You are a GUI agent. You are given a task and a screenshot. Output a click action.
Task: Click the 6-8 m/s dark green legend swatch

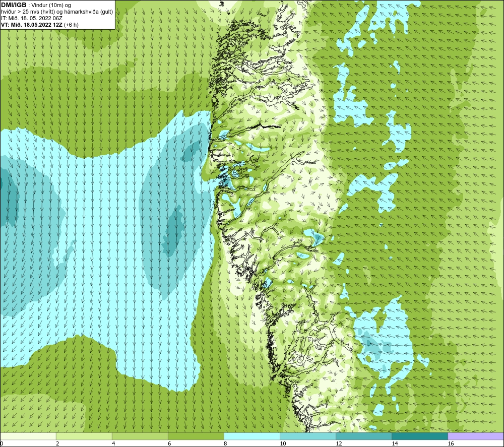196,436
